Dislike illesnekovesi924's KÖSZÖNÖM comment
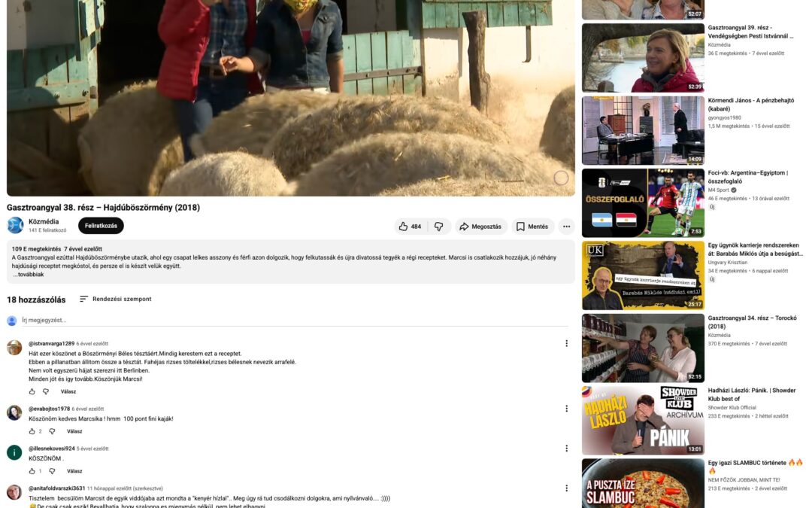Image resolution: width=812 pixels, height=508 pixels. [52, 471]
